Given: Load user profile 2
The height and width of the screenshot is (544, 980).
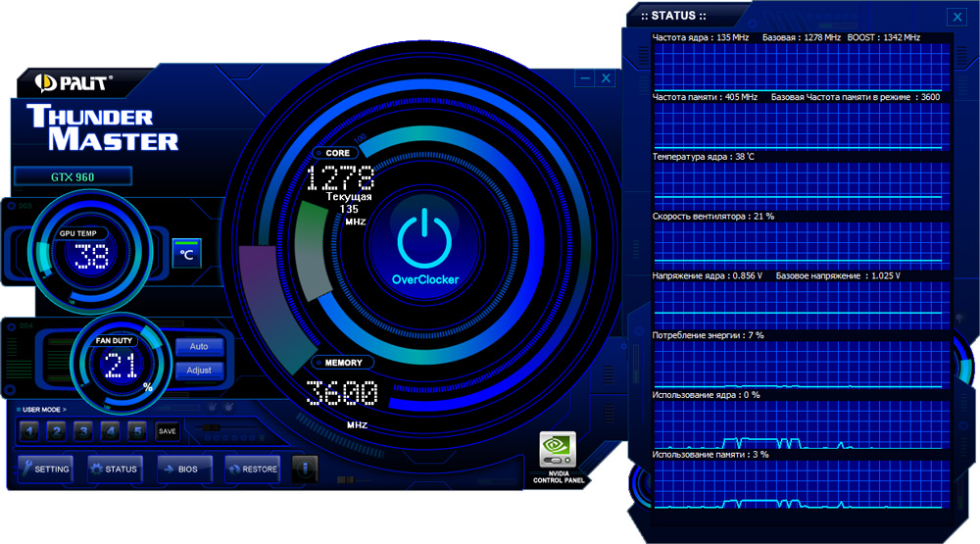Looking at the screenshot, I should 56,431.
